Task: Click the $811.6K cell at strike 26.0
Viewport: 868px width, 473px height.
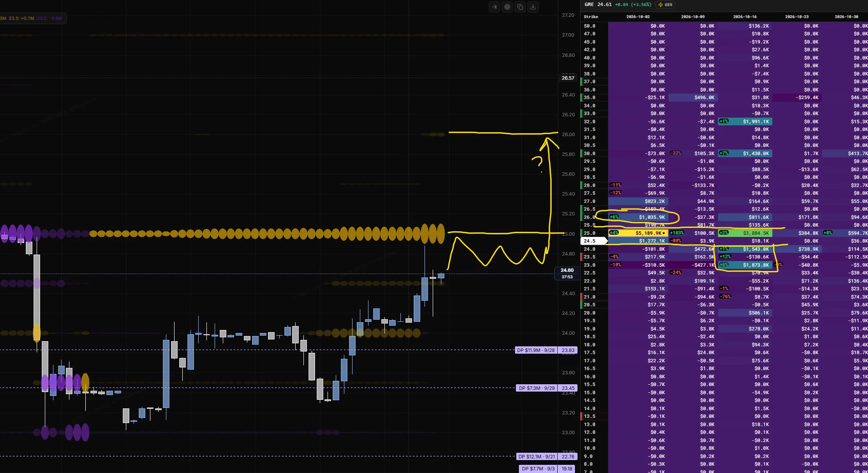Action: coord(745,217)
